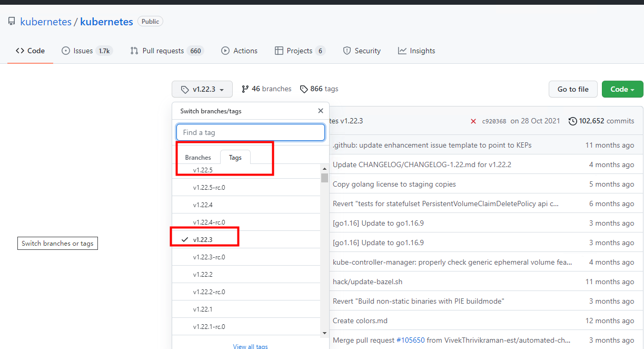This screenshot has height=349, width=644.
Task: Open commit 'Copy golang license to staging copies'
Action: click(x=394, y=184)
